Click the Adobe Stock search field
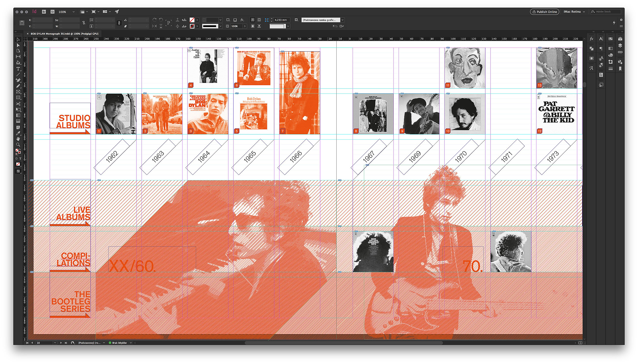Viewport: 638px width, 364px height. pos(606,12)
